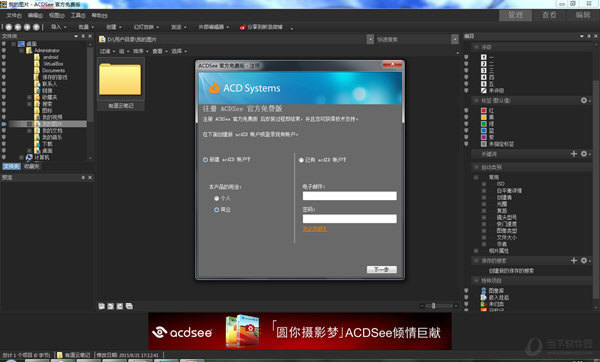The height and width of the screenshot is (362, 600).
Task: Select the Documents folder in the tree
Action: click(x=53, y=70)
